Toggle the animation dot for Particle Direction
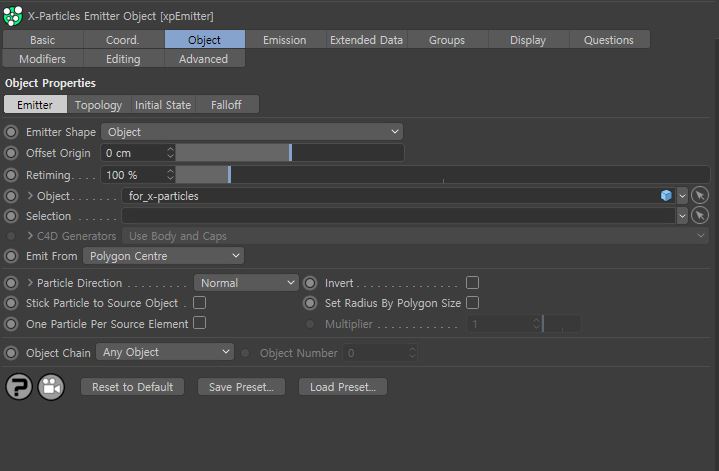The width and height of the screenshot is (719, 471). (x=11, y=283)
